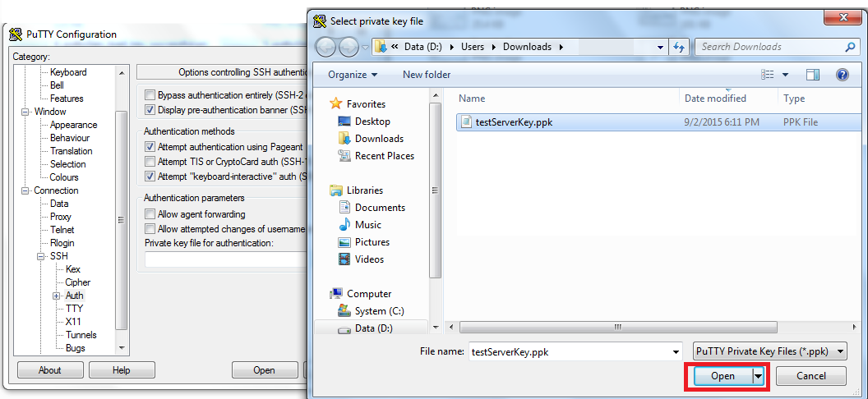
Task: Toggle Display pre-authentication banner checkbox
Action: click(x=150, y=109)
